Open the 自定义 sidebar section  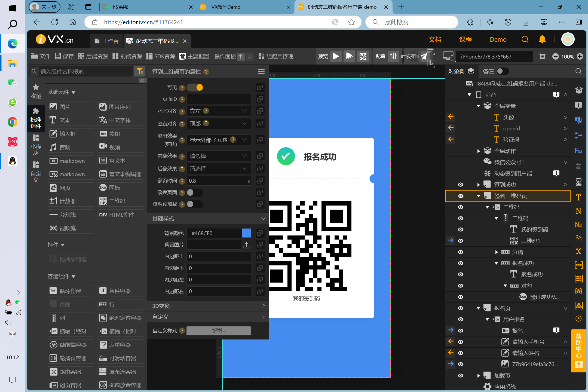click(x=36, y=172)
